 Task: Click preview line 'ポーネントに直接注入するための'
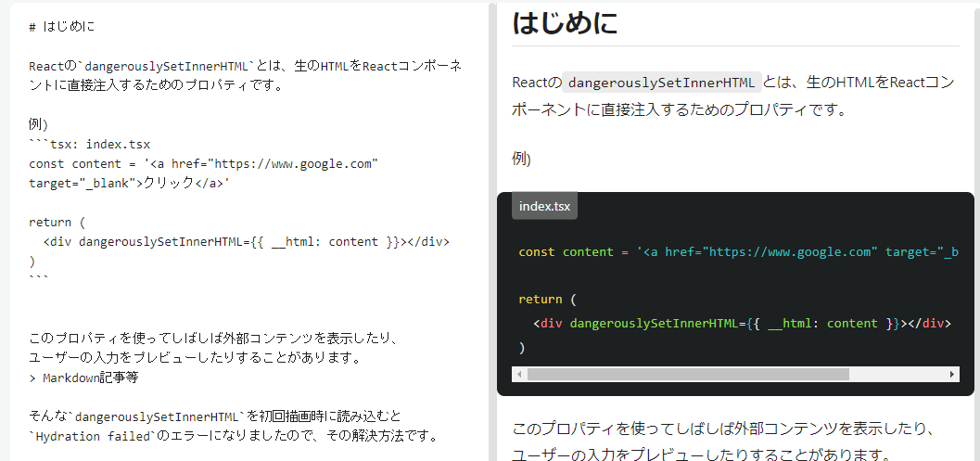tap(679, 110)
